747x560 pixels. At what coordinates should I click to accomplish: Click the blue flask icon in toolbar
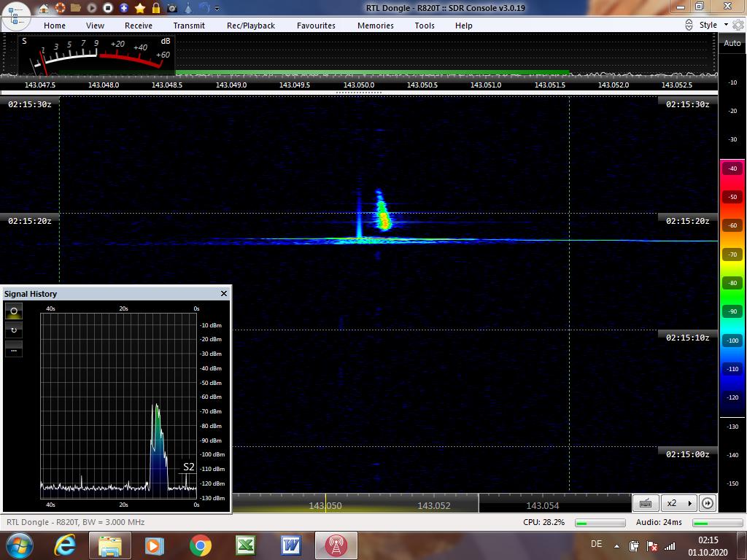coord(189,7)
